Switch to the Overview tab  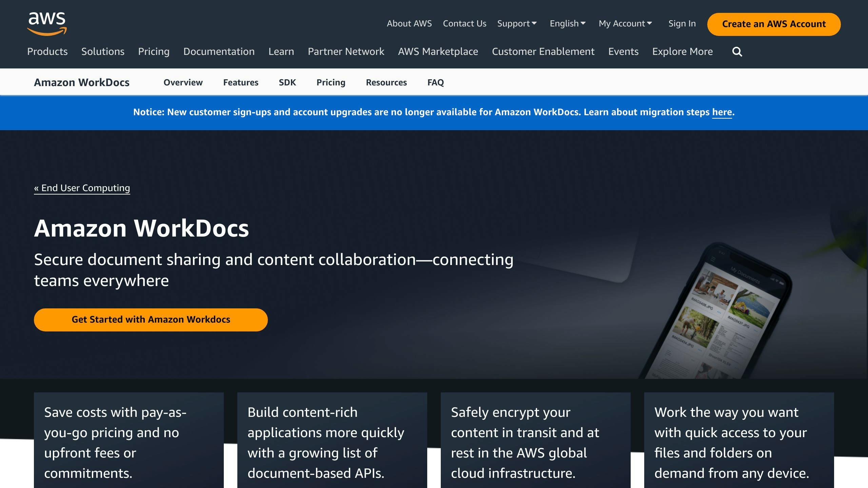(x=183, y=82)
